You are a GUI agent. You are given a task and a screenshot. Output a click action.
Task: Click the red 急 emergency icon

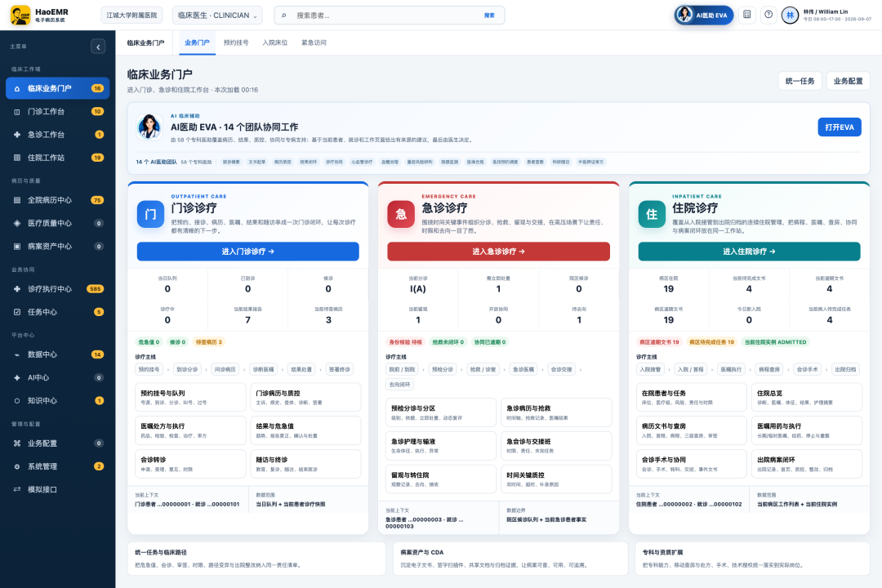coord(401,215)
